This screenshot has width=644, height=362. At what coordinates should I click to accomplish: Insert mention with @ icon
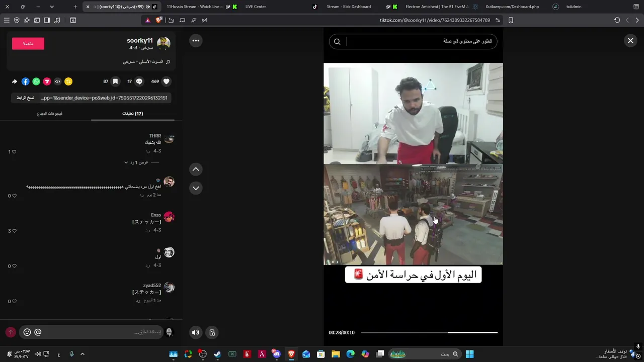[x=38, y=332]
